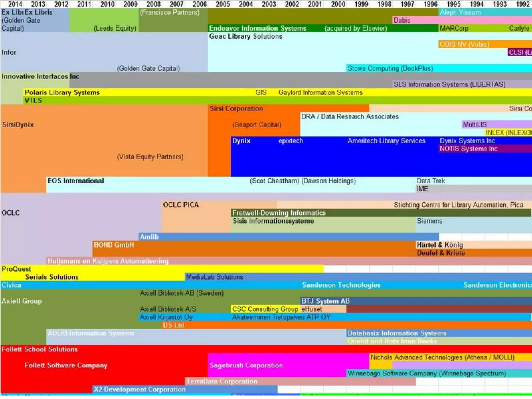Screen dimensions: 532x399
Task: Click EOS International label
Action: tap(76, 181)
